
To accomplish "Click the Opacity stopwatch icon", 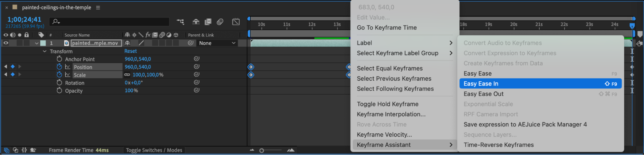I will click(x=59, y=91).
